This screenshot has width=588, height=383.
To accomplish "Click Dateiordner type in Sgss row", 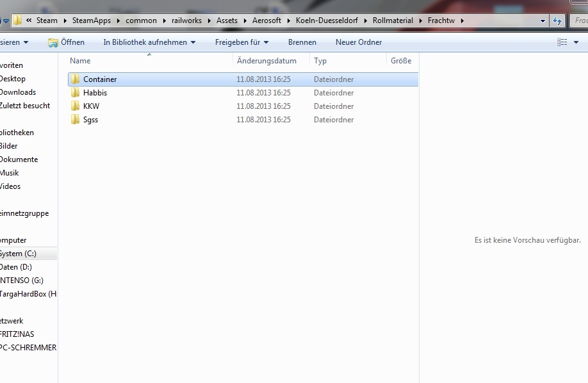I will click(x=334, y=120).
